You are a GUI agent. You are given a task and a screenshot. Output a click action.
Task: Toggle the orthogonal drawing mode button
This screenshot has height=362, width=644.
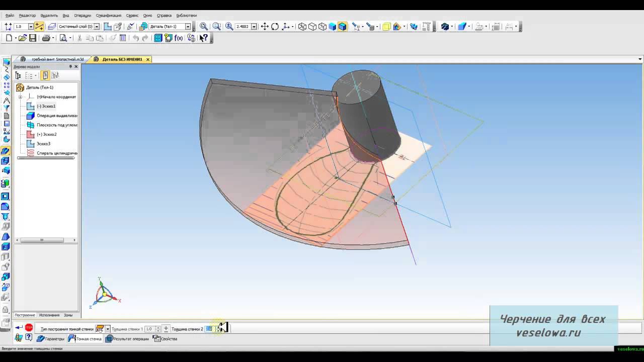tap(39, 27)
